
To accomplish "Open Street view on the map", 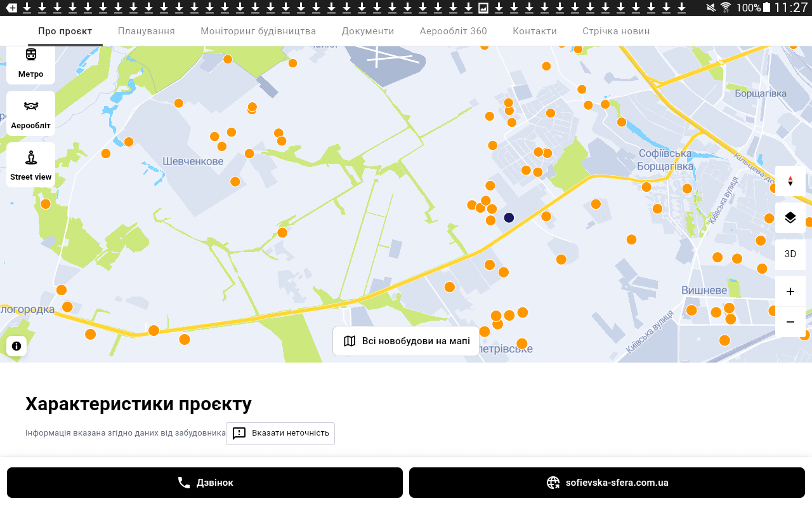I will click(x=30, y=165).
